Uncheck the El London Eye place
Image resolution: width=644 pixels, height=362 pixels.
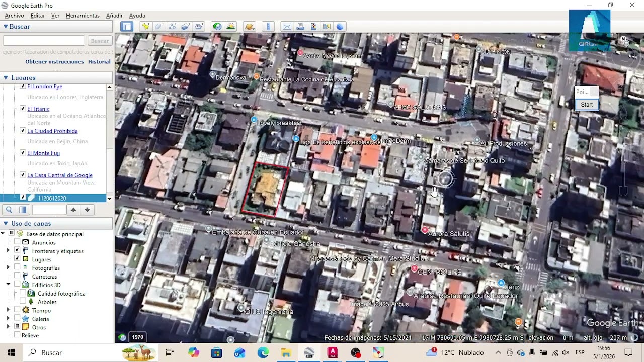point(23,86)
